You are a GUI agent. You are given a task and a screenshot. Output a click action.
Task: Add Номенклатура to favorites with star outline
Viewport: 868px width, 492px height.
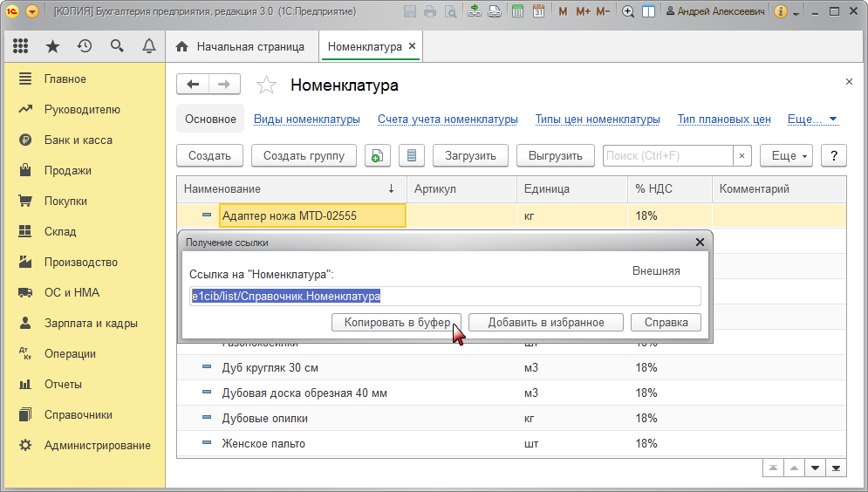266,85
